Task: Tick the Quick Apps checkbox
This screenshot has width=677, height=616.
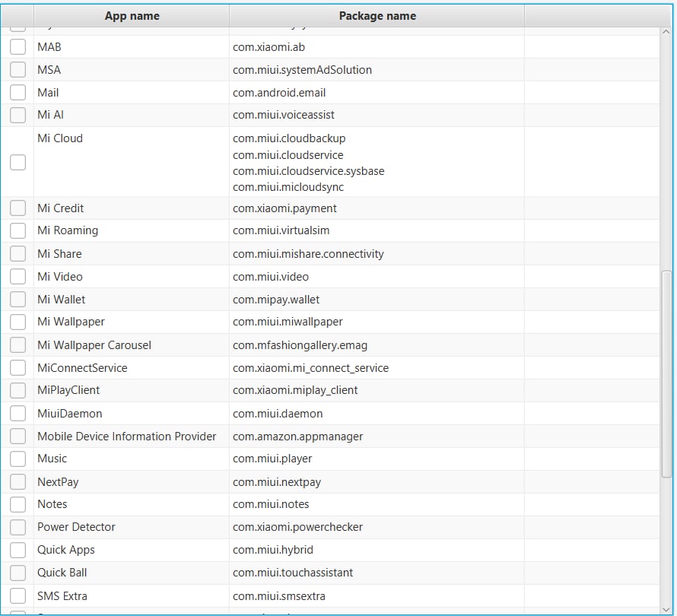Action: tap(17, 550)
